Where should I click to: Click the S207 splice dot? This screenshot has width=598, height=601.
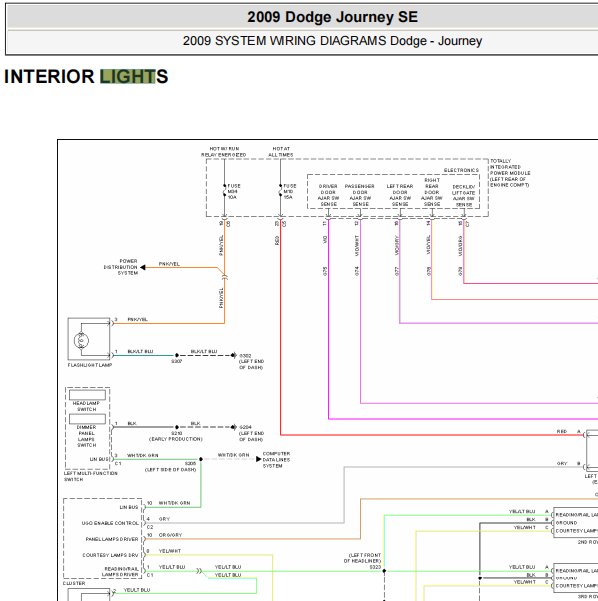(177, 355)
